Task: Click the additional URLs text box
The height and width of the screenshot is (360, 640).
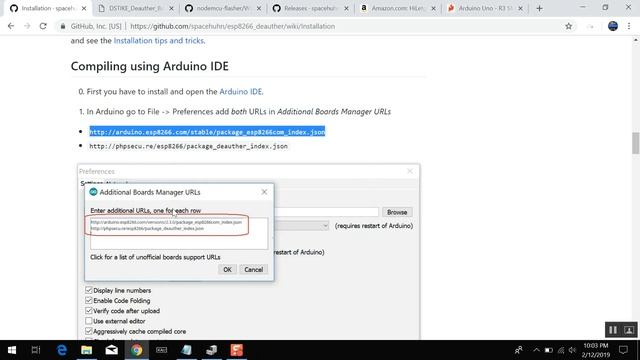Action: click(179, 233)
